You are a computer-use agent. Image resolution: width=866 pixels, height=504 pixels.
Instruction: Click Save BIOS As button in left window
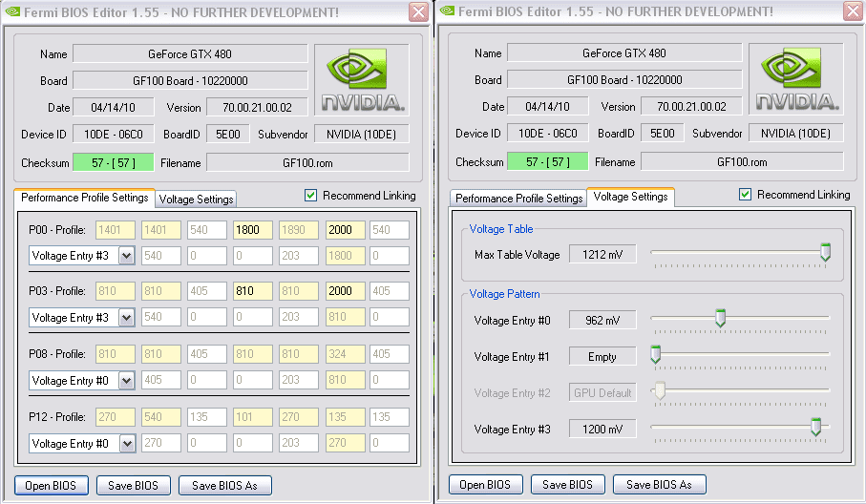coord(224,485)
